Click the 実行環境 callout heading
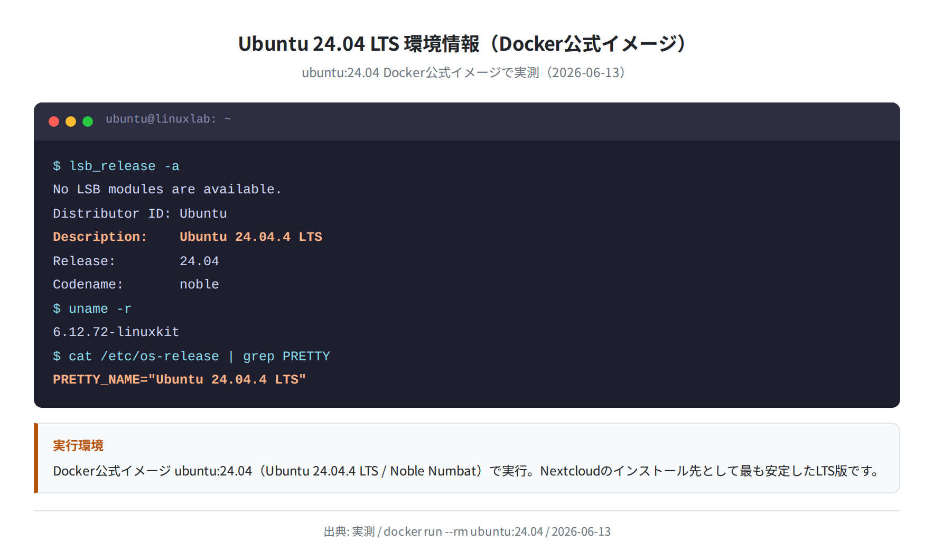This screenshot has width=934, height=560. (78, 445)
